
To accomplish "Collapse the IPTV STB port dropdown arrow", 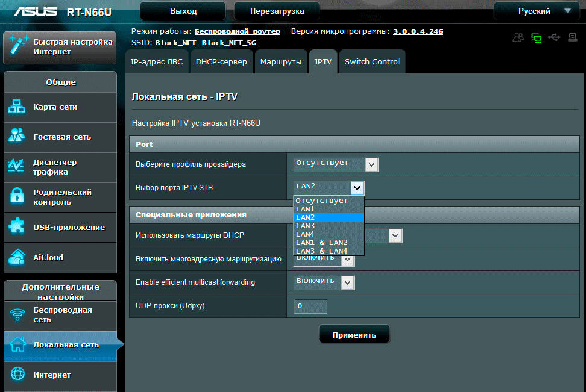I will pyautogui.click(x=358, y=188).
